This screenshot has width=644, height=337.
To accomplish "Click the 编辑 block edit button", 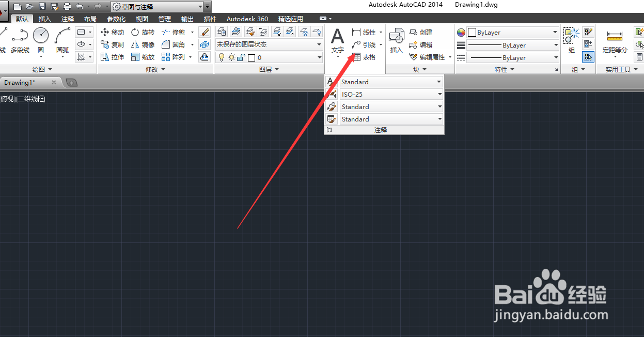I will coord(420,44).
